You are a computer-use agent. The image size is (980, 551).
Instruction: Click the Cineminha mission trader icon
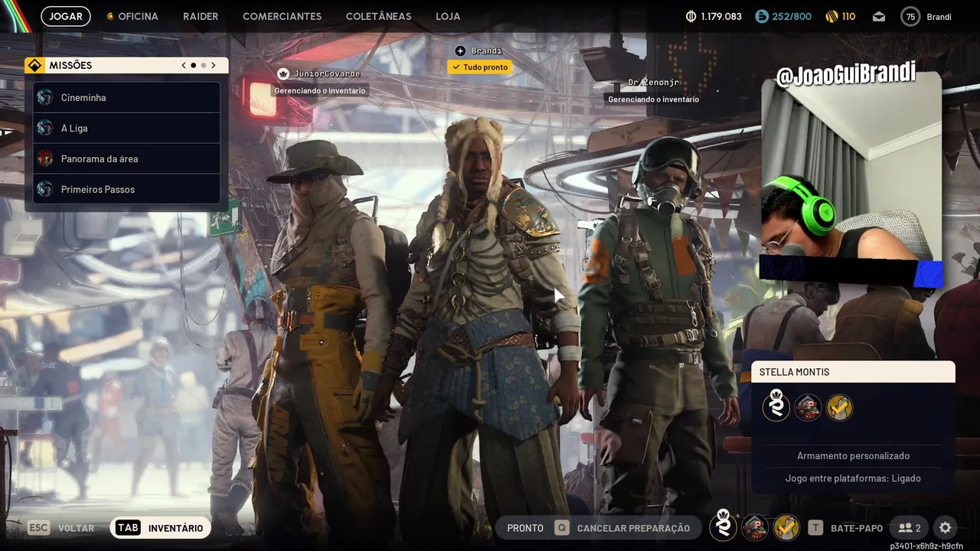45,97
